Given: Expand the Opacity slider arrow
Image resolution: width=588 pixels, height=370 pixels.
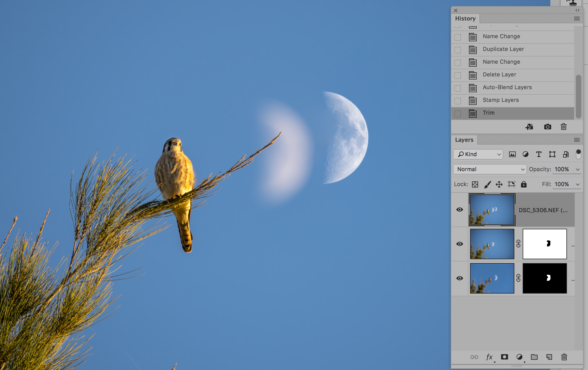Looking at the screenshot, I should coord(578,169).
